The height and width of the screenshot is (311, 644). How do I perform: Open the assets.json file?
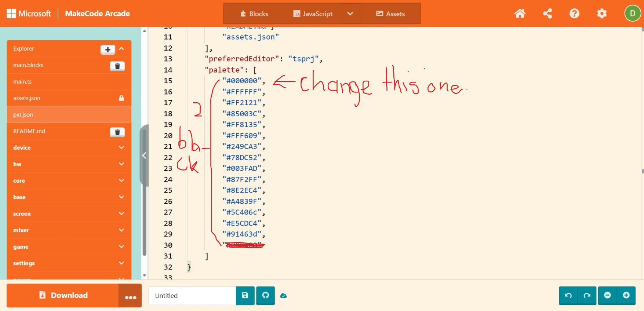[27, 98]
